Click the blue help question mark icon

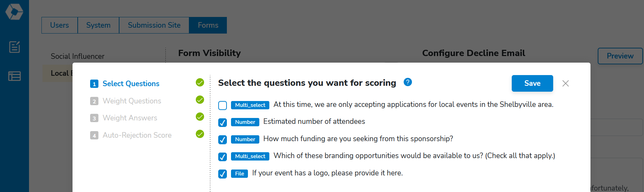pos(408,82)
